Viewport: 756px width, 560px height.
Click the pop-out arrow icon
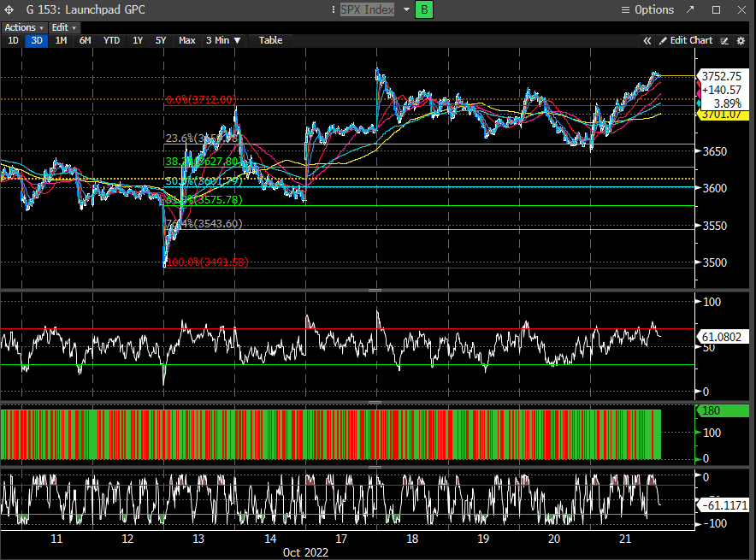690,9
